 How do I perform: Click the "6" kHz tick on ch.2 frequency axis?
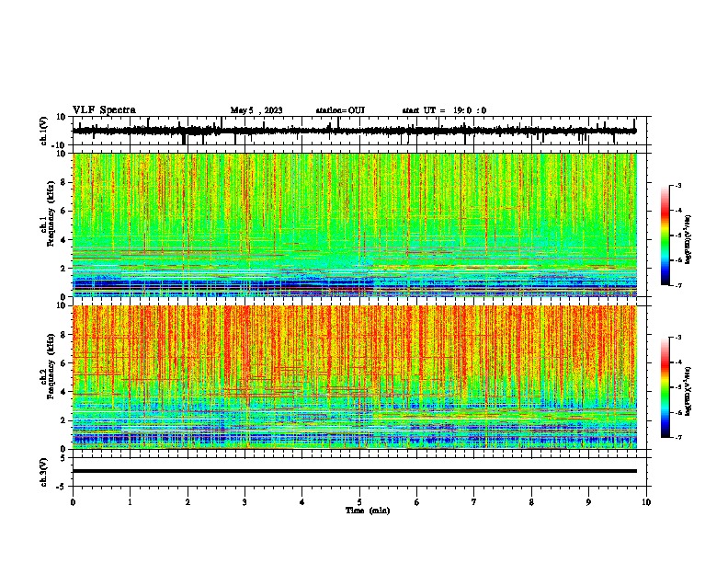(63, 363)
